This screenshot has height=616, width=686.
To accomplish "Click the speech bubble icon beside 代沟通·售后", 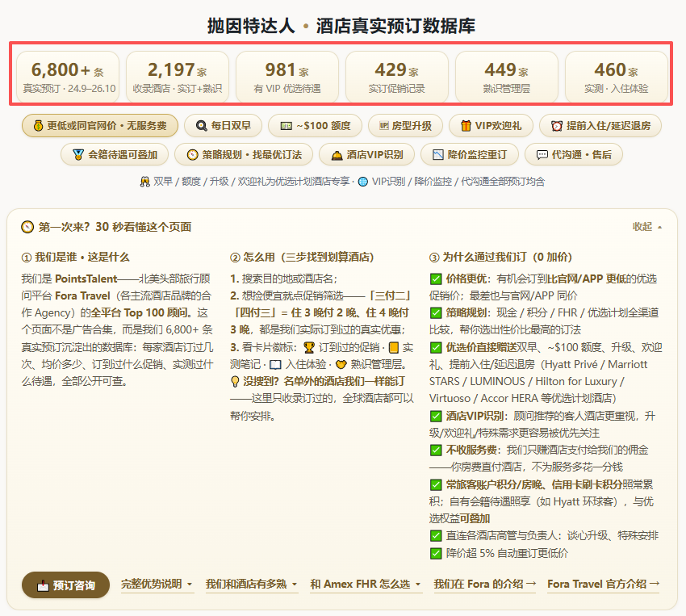I will click(x=542, y=155).
